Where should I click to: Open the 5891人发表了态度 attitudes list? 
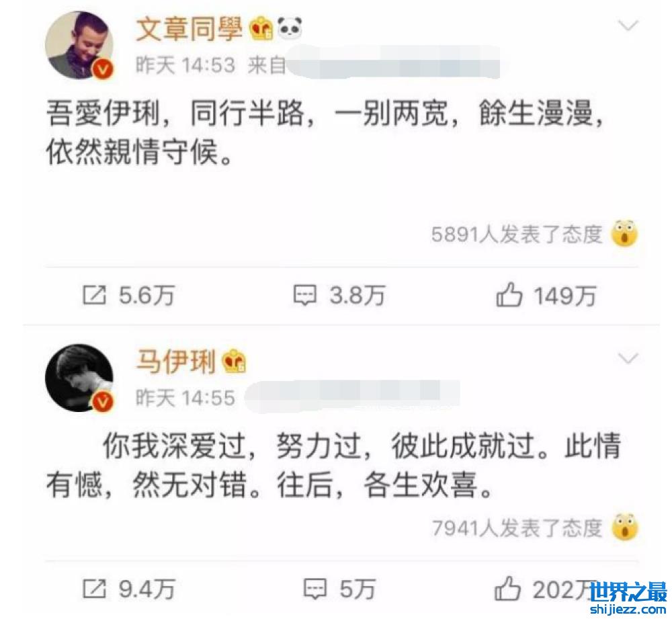point(517,235)
